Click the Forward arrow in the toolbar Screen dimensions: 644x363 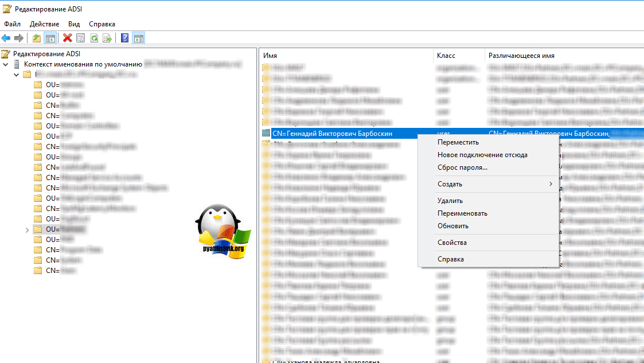pos(19,38)
